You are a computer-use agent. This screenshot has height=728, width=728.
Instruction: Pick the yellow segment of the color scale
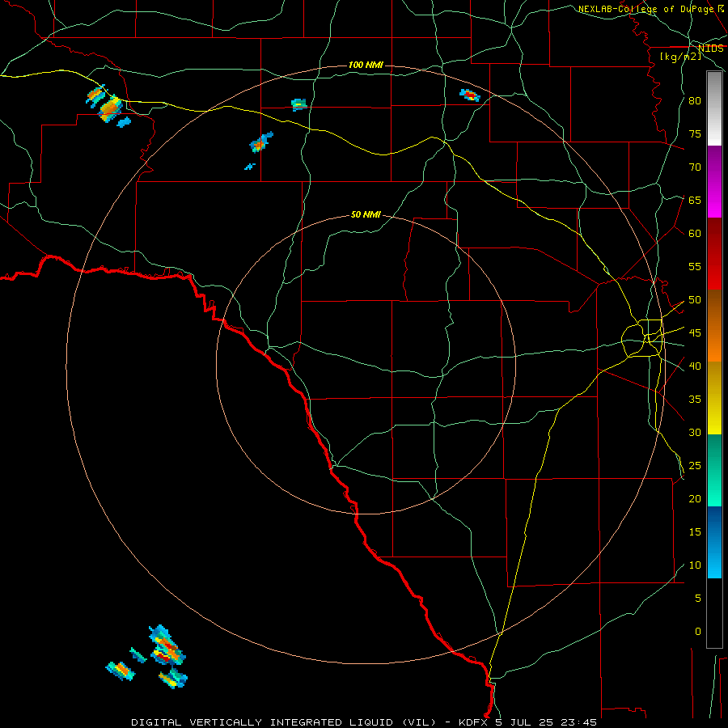point(714,398)
